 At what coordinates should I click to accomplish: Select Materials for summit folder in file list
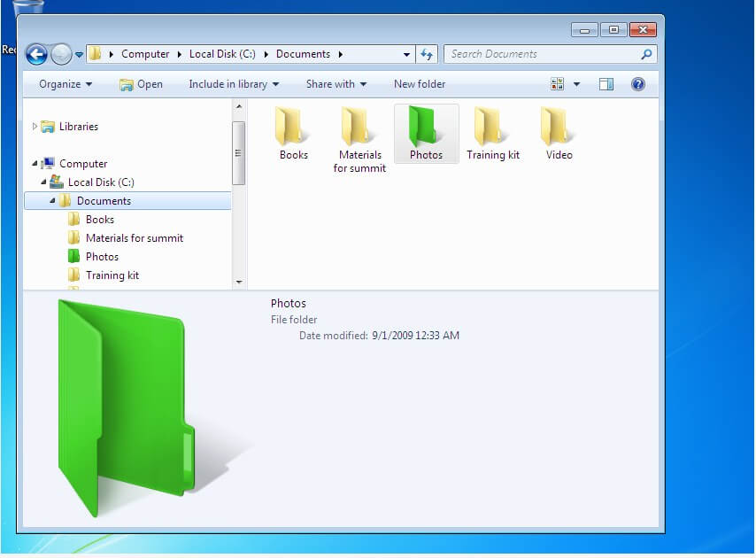pyautogui.click(x=359, y=128)
